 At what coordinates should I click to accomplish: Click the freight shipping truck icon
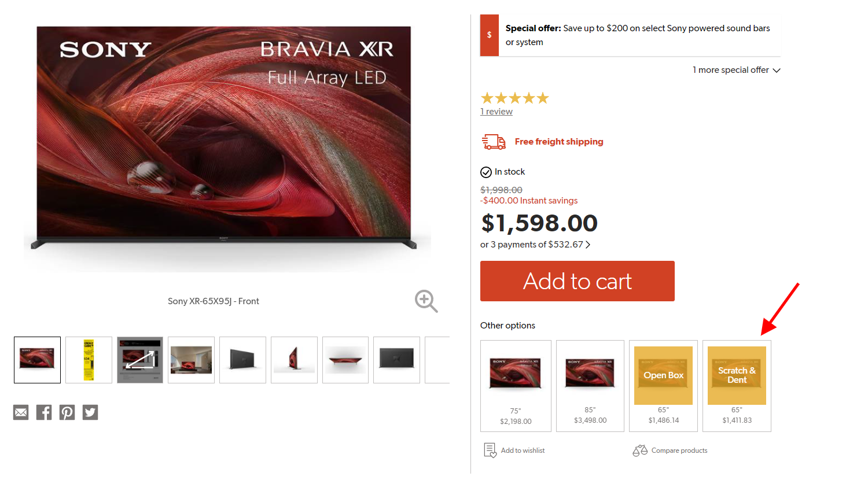click(x=494, y=142)
